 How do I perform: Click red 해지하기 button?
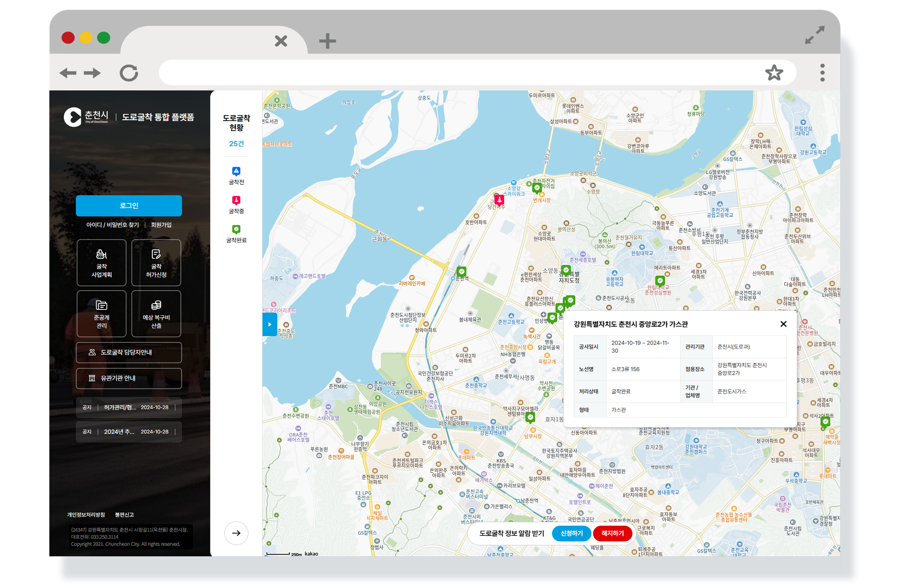point(612,533)
